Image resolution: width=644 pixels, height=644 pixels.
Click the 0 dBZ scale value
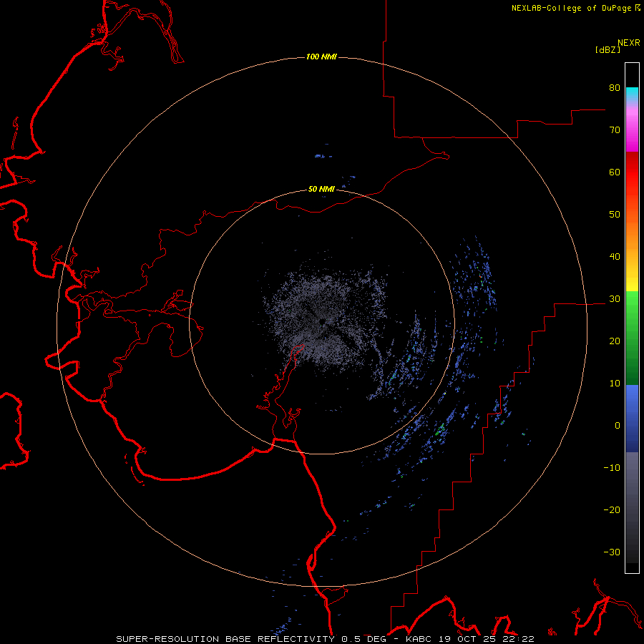618,426
